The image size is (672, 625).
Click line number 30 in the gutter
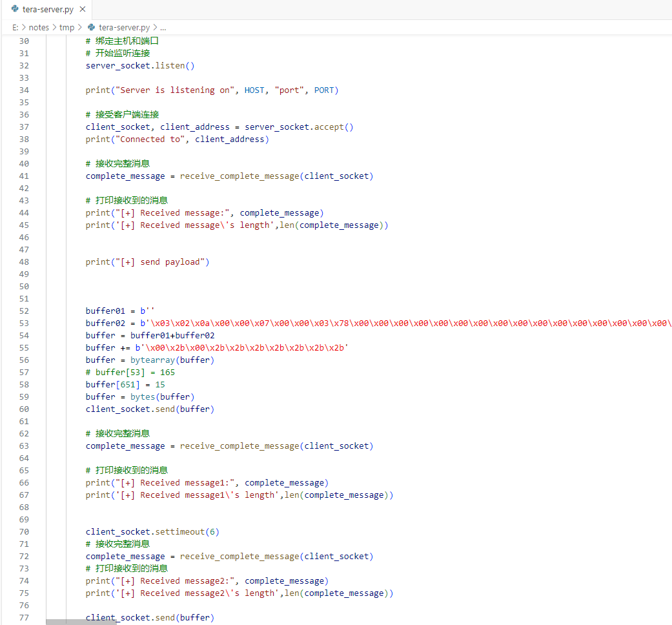click(x=24, y=41)
